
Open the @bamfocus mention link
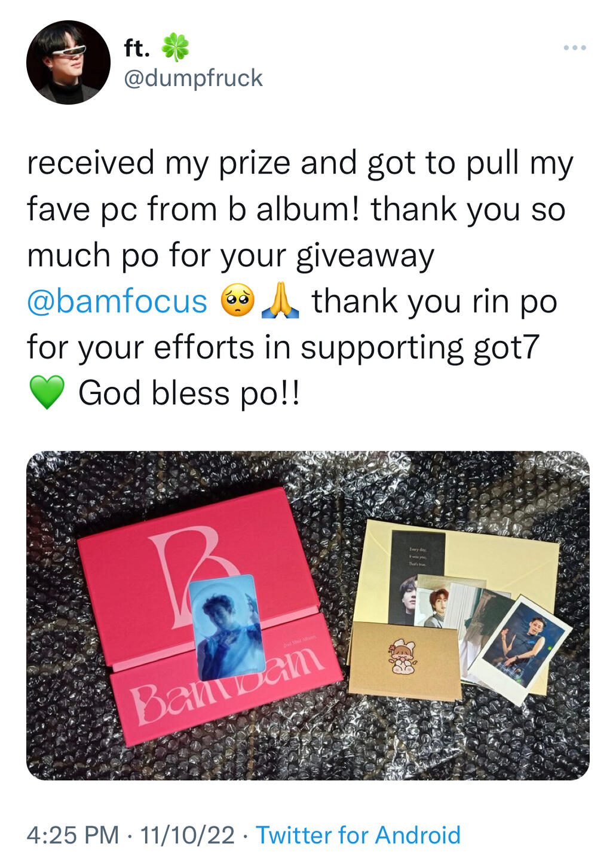pyautogui.click(x=117, y=301)
